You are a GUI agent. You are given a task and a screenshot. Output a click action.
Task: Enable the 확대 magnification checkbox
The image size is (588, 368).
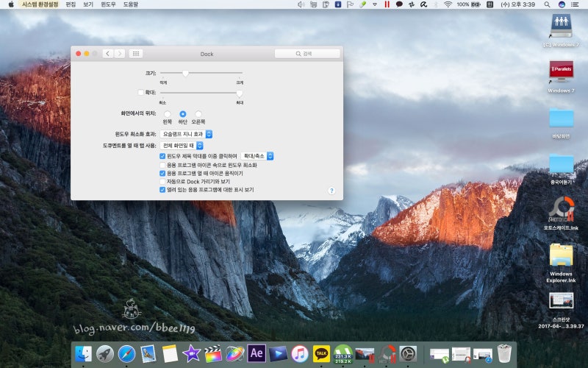pyautogui.click(x=141, y=93)
